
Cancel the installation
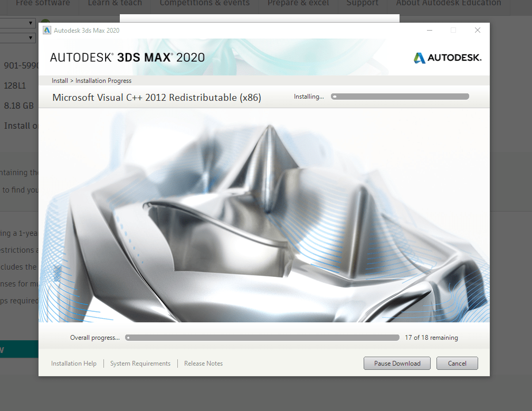click(457, 363)
